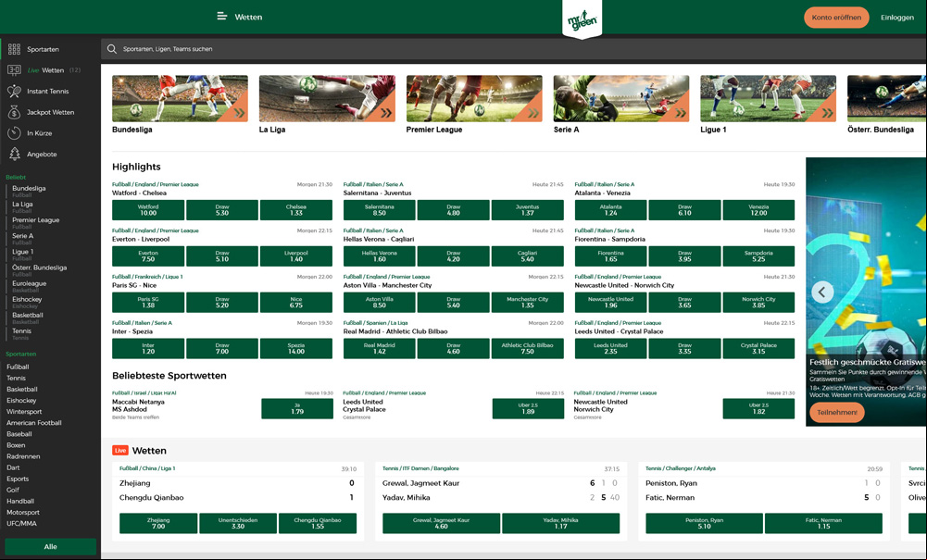Select La Liga in the Beliebt sidebar list
This screenshot has width=927, height=560.
(22, 205)
